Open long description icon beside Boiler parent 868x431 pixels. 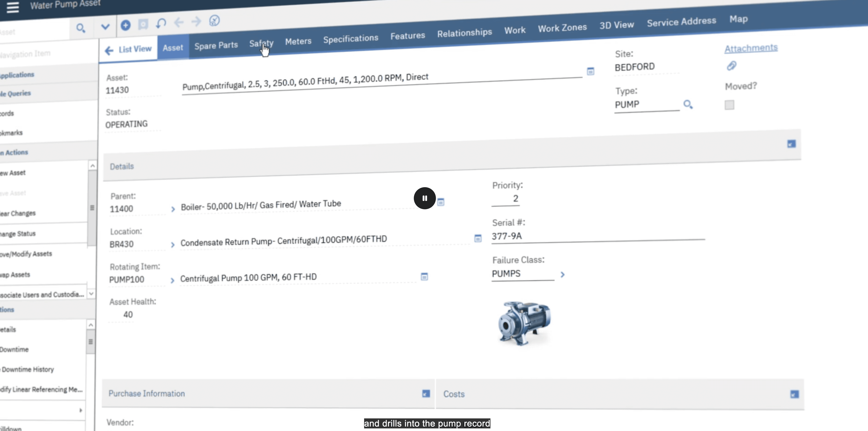pyautogui.click(x=441, y=202)
